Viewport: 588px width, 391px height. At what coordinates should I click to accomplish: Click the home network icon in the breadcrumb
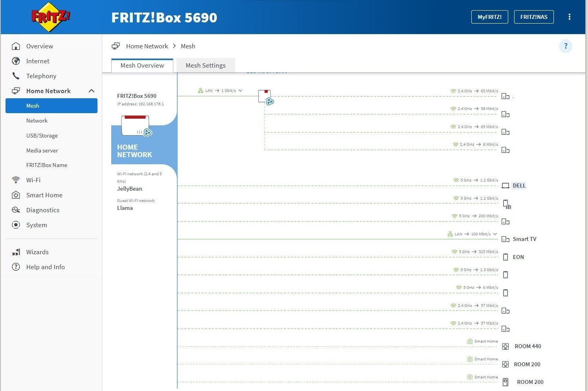point(116,46)
